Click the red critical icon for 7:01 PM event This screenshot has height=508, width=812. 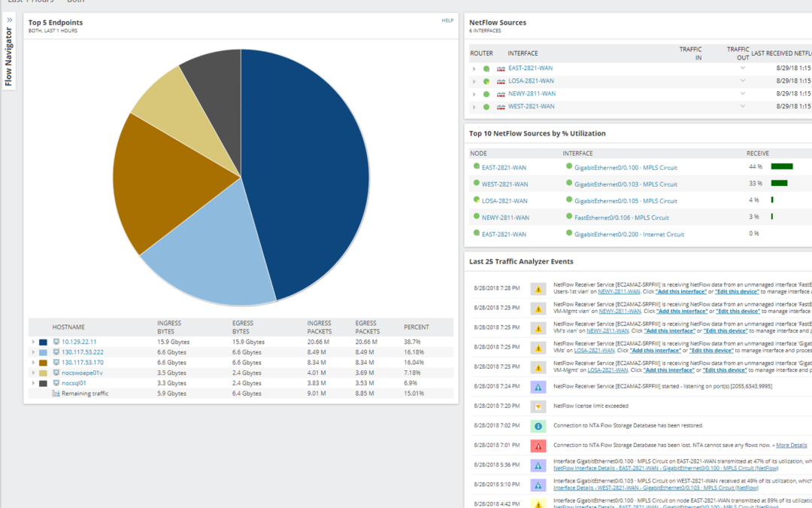pos(538,446)
